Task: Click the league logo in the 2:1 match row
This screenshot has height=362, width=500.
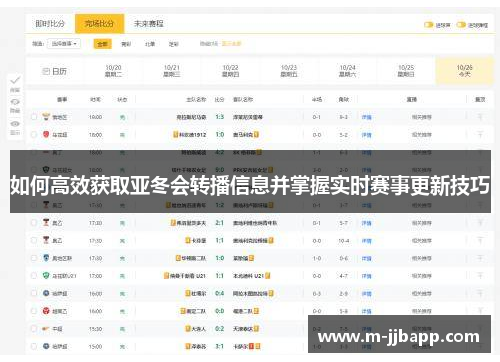Action: [x=46, y=222]
